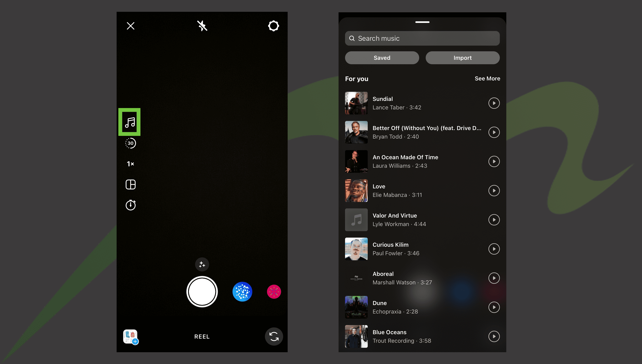The width and height of the screenshot is (642, 364).
Task: Open camera settings gear icon
Action: coord(273,26)
